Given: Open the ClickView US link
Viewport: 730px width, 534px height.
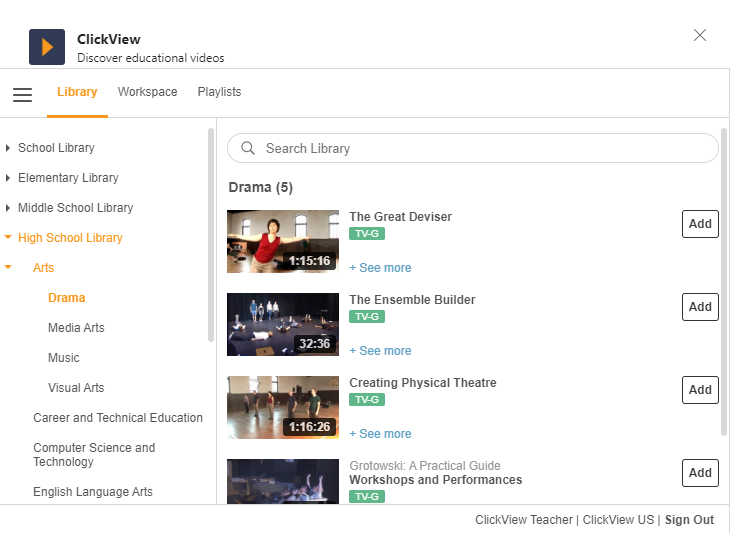Looking at the screenshot, I should point(618,520).
